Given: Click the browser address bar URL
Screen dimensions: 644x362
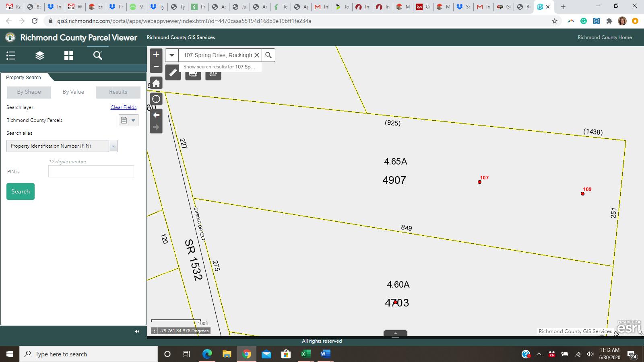Looking at the screenshot, I should 184,21.
